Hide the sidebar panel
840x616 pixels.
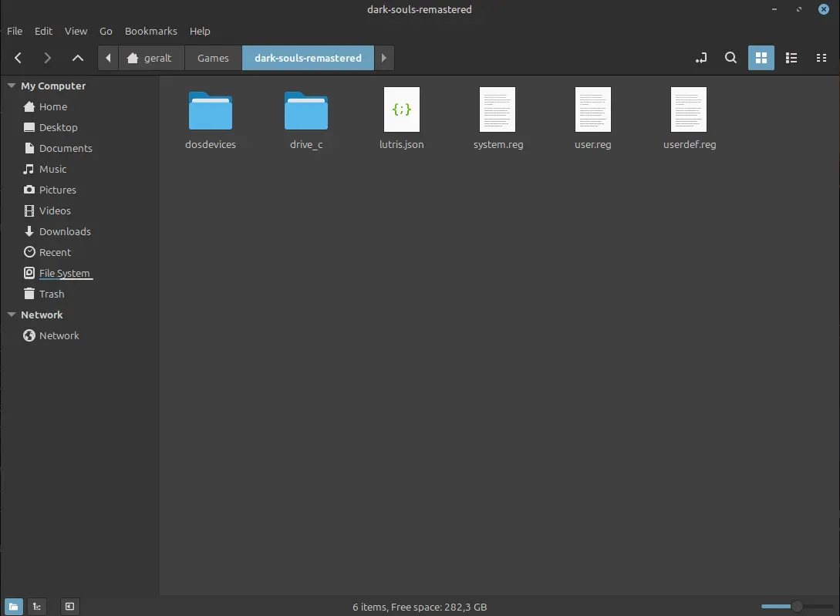[x=69, y=606]
